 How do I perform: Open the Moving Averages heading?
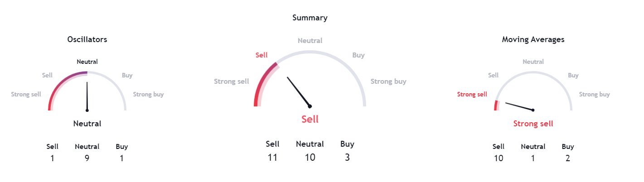533,39
